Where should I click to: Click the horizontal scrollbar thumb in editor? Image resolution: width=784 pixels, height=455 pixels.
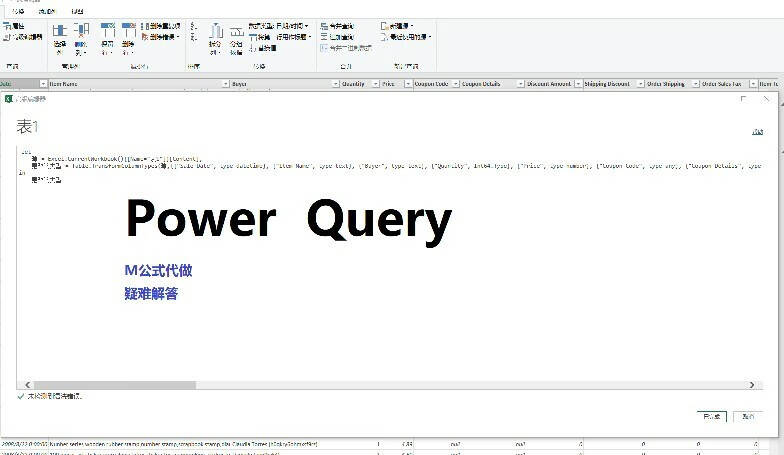[x=114, y=384]
